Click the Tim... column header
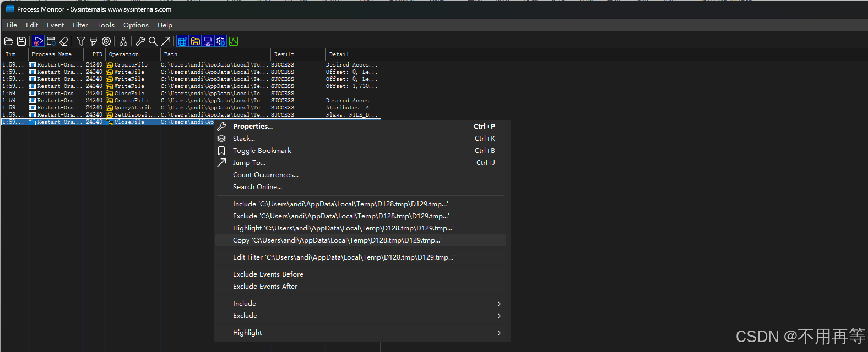The image size is (868, 352). point(14,54)
